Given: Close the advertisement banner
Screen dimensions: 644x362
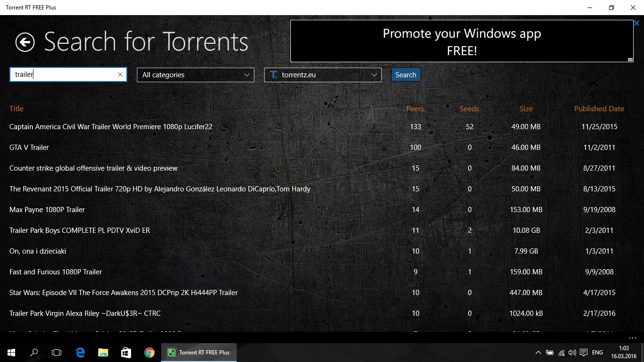Looking at the screenshot, I should (637, 23).
